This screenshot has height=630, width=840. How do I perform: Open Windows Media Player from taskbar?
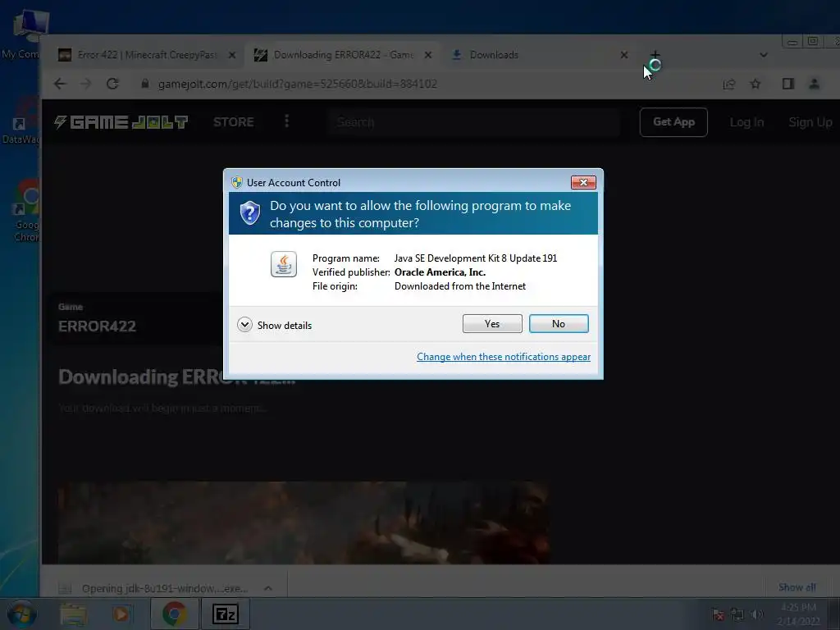(x=121, y=614)
